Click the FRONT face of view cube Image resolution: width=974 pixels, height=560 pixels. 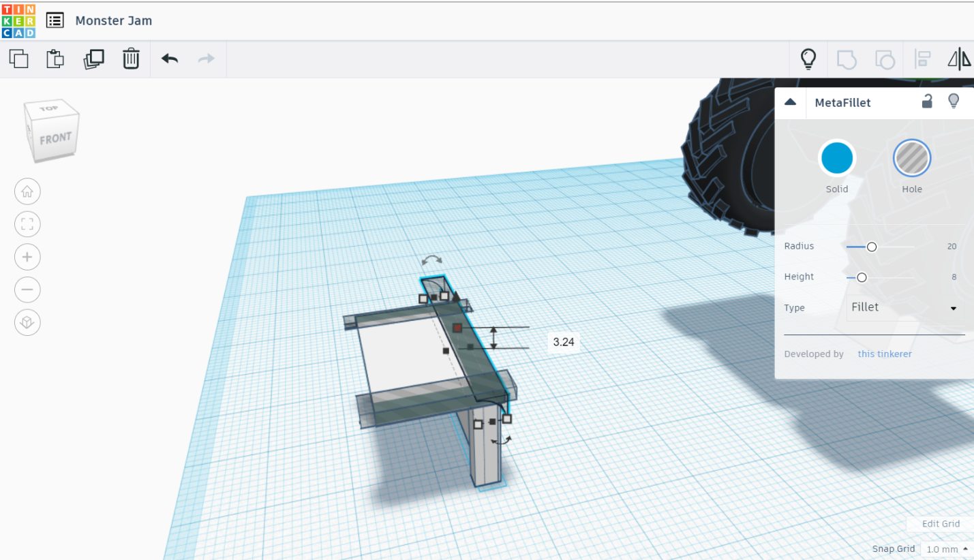[55, 139]
